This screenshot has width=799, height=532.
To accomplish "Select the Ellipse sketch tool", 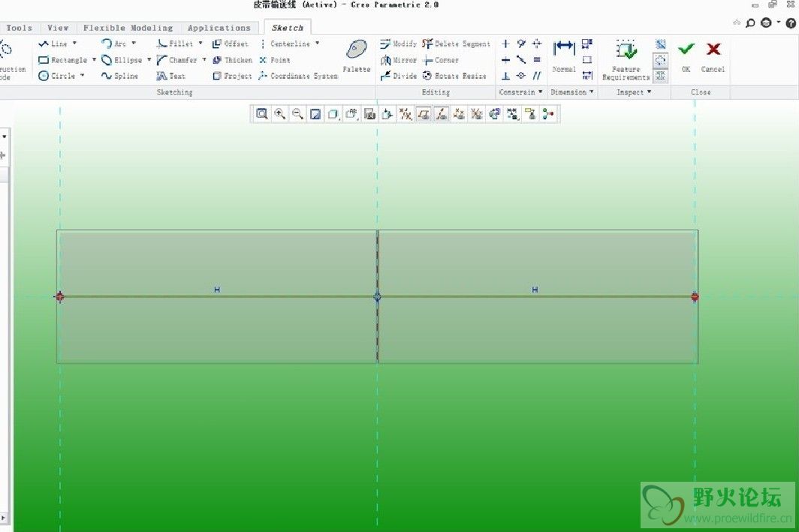I will [x=122, y=60].
